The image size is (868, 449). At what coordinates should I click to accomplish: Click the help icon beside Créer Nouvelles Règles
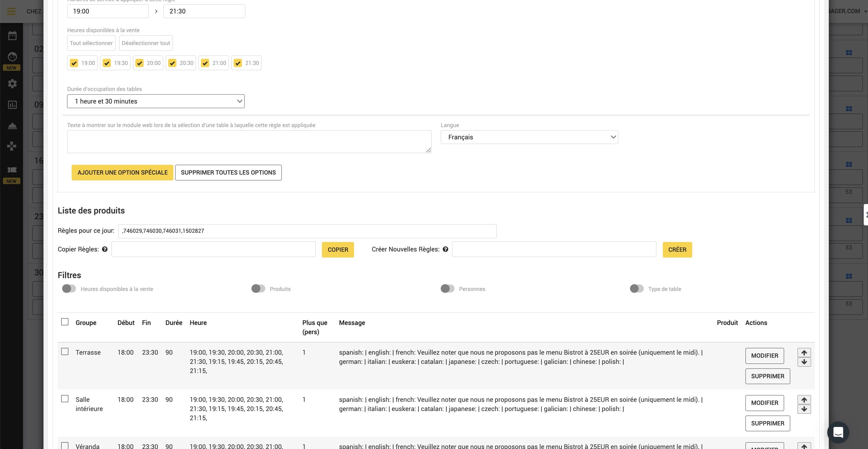pyautogui.click(x=445, y=249)
